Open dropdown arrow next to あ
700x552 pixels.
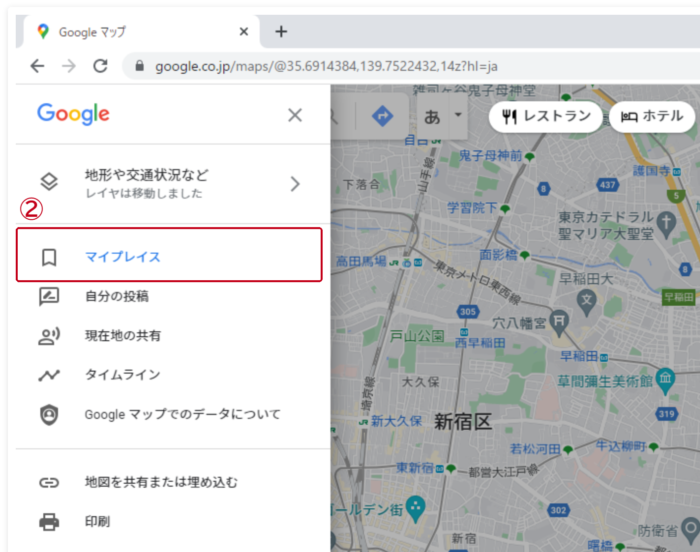(458, 115)
